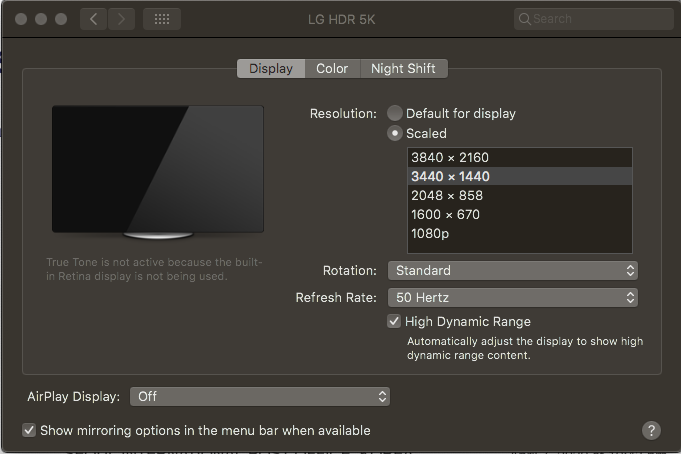Open the AirPlay Display dropdown set to Off
681x454 pixels.
(x=260, y=397)
